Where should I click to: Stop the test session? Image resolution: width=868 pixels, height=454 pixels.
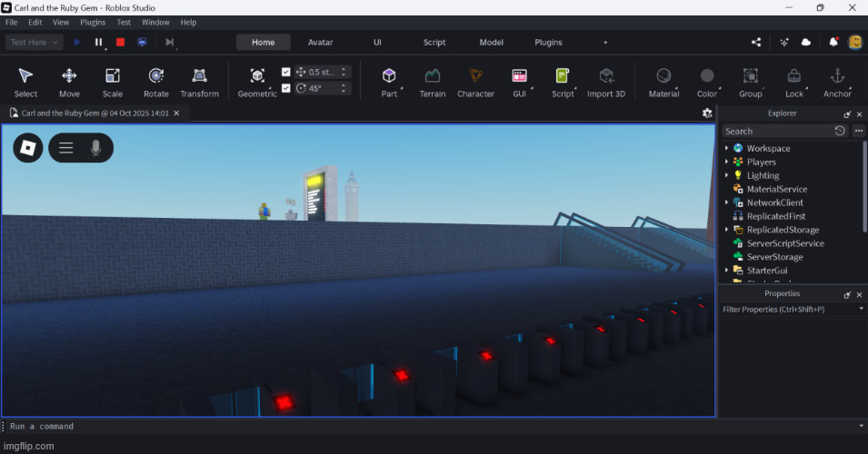[120, 42]
